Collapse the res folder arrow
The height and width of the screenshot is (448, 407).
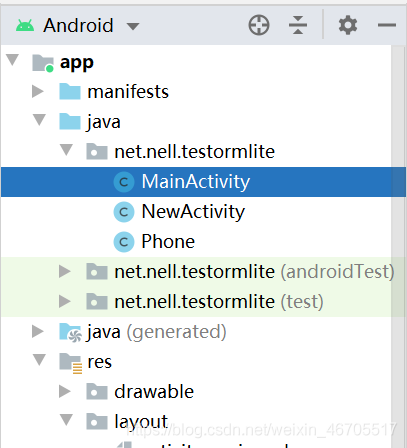point(39,360)
